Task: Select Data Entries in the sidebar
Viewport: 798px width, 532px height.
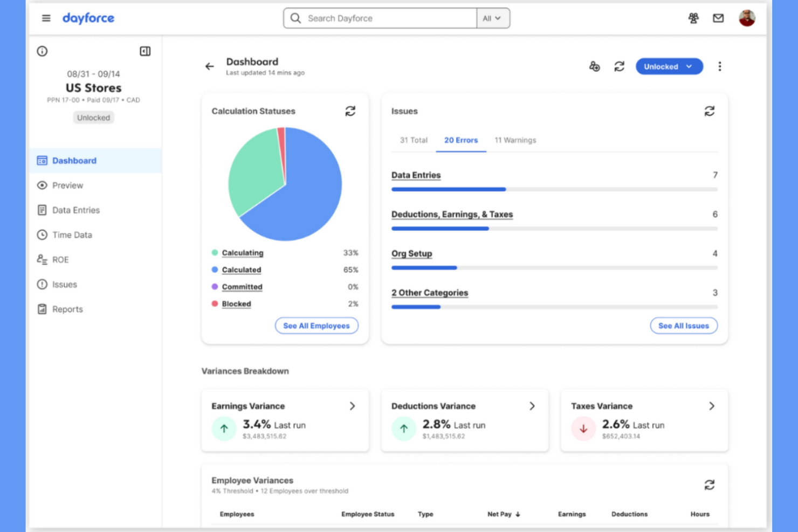Action: coord(76,210)
